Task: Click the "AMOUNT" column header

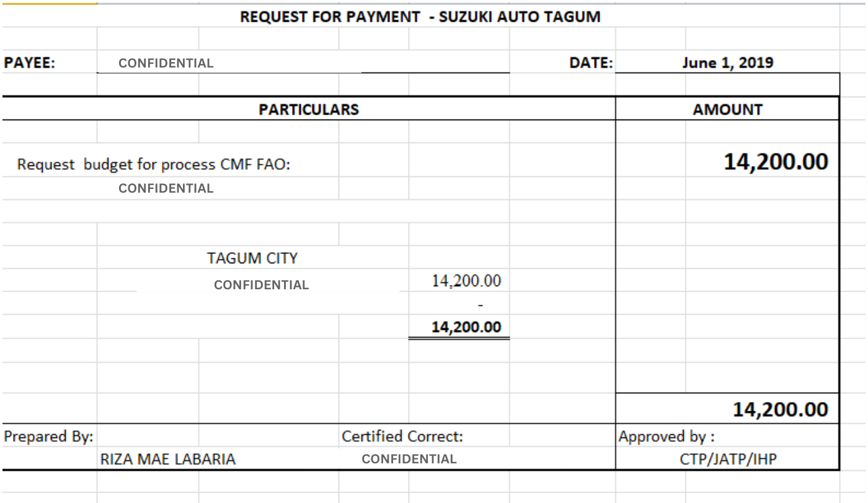Action: coord(728,110)
